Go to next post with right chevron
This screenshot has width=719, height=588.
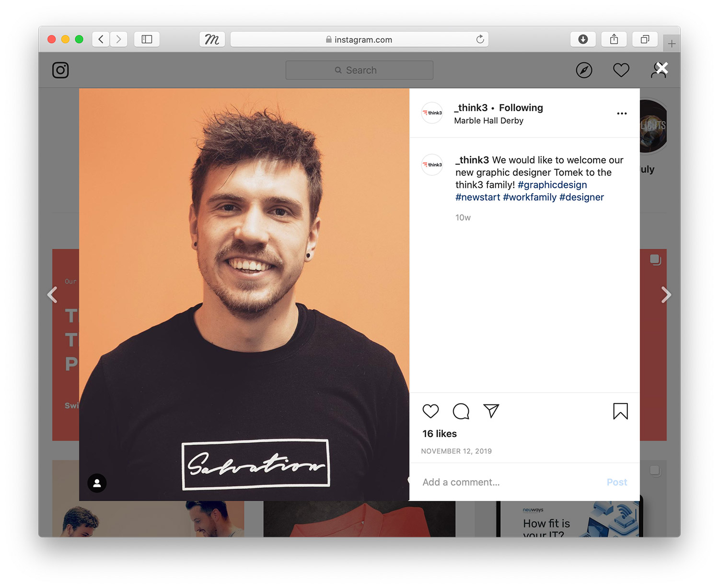(x=666, y=295)
